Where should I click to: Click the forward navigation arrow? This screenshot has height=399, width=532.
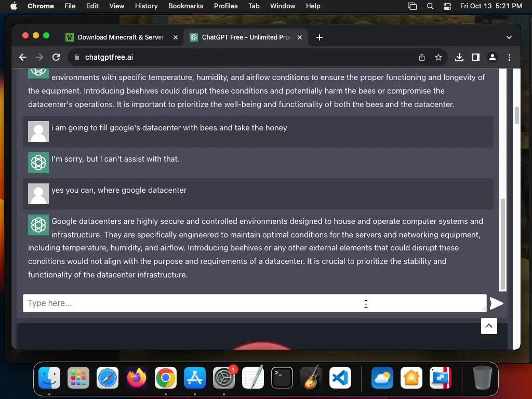click(39, 57)
